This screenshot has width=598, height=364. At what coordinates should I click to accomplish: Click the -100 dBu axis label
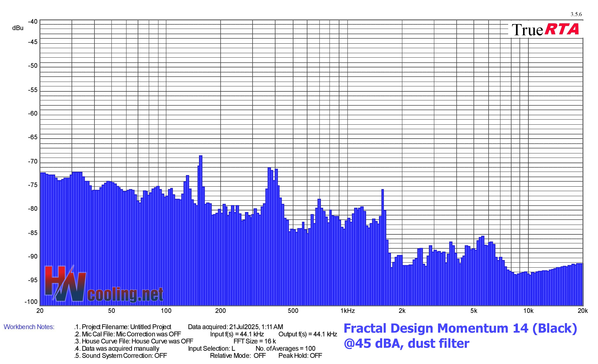pyautogui.click(x=31, y=302)
